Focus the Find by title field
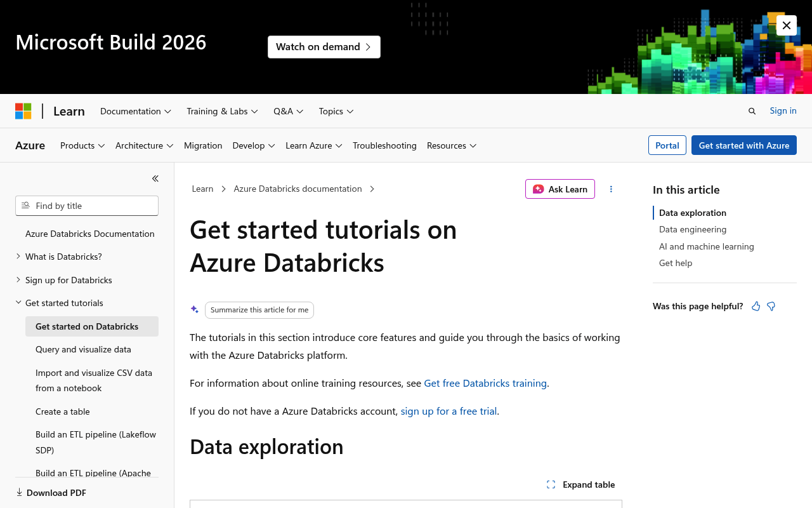The width and height of the screenshot is (812, 508). click(87, 206)
